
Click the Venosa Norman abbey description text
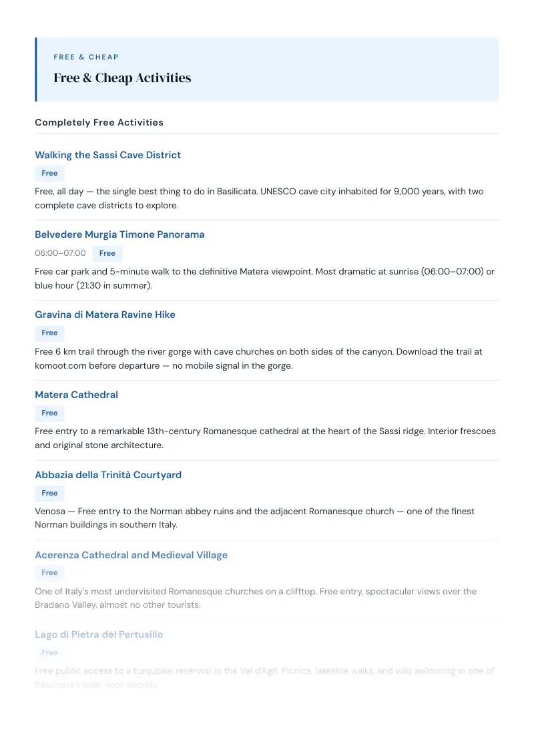click(254, 518)
